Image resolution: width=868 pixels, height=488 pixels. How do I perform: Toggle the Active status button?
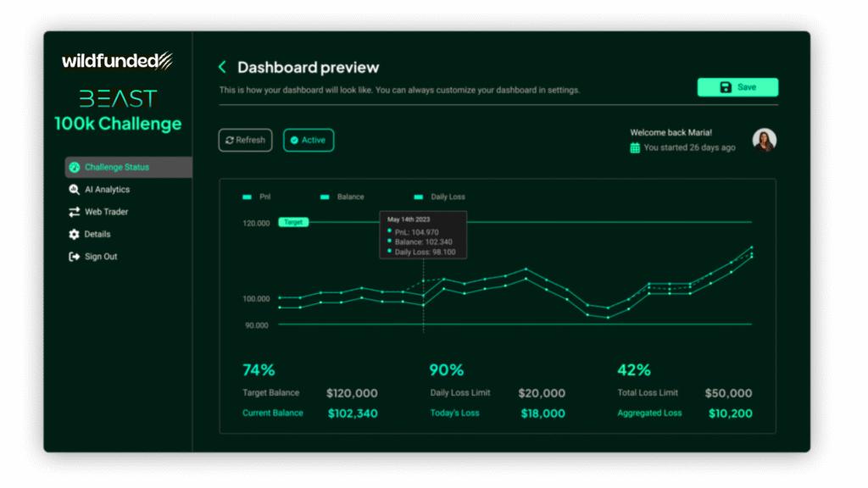[309, 141]
